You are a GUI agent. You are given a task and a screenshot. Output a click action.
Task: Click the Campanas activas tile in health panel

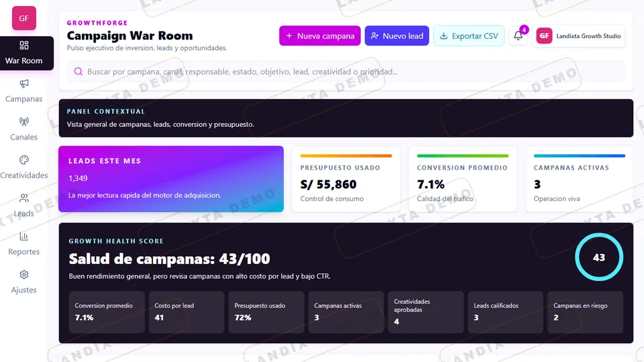(346, 312)
